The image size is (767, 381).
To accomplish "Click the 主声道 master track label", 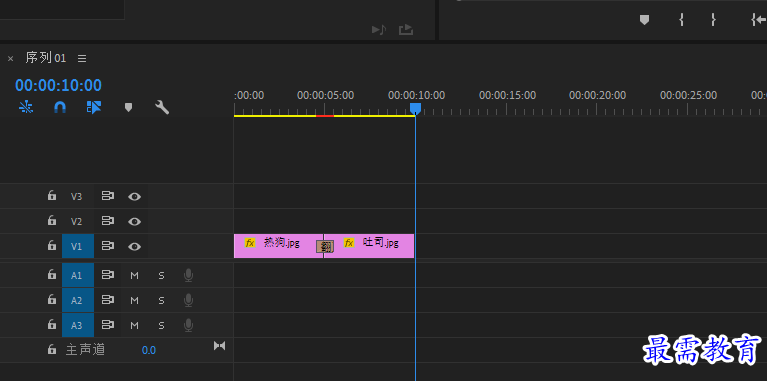I will (85, 349).
